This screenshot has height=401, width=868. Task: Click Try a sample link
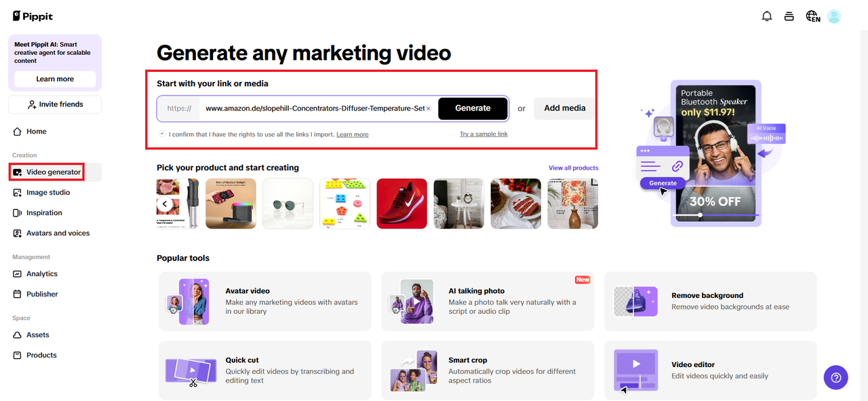(x=484, y=134)
